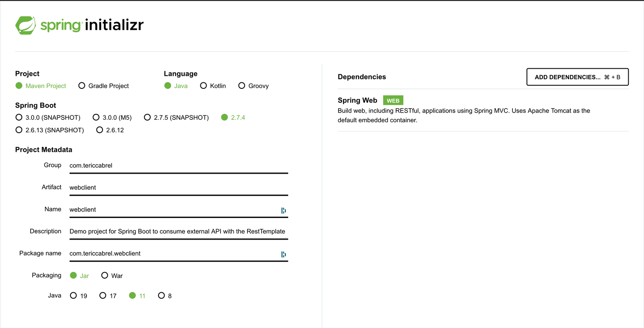Edit the Group field value
The image size is (644, 328).
(177, 165)
